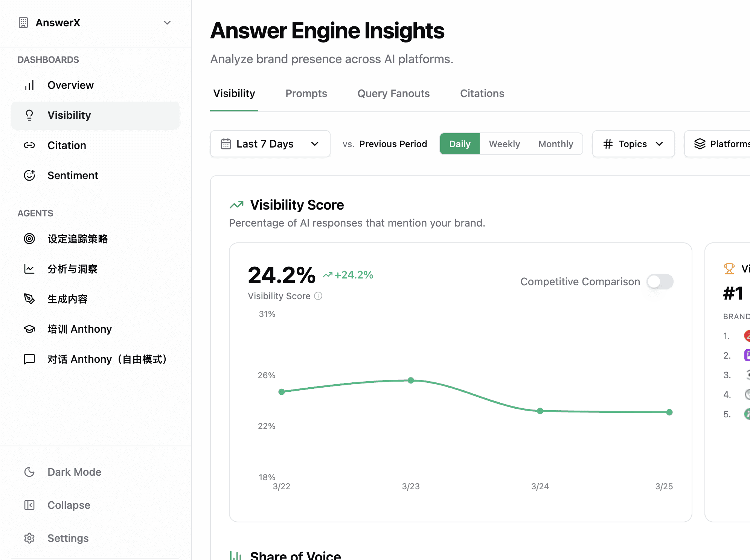Click the Citation link icon

coord(29,145)
